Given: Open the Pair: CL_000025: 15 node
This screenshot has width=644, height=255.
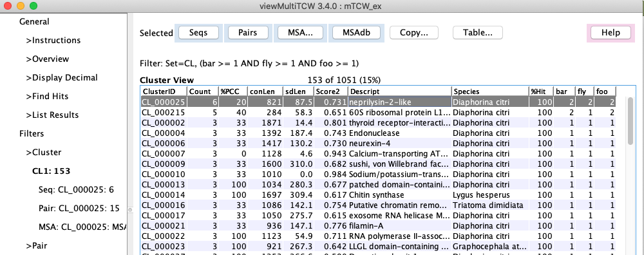Looking at the screenshot, I should click(79, 209).
